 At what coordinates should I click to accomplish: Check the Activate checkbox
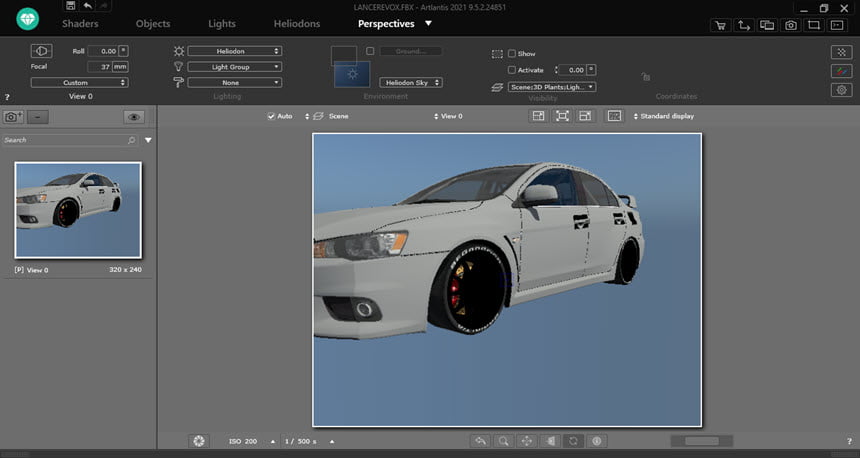click(x=512, y=70)
